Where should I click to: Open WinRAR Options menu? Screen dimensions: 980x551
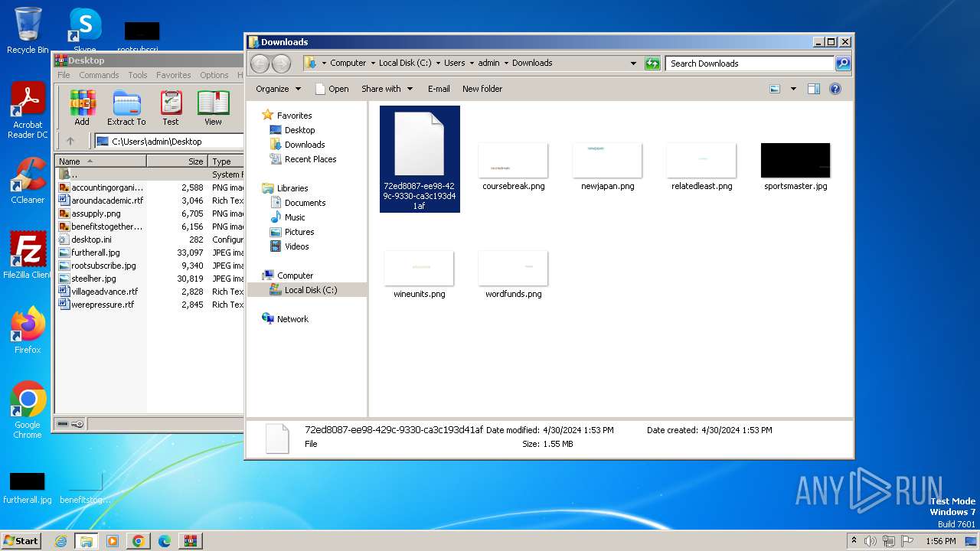pos(214,75)
